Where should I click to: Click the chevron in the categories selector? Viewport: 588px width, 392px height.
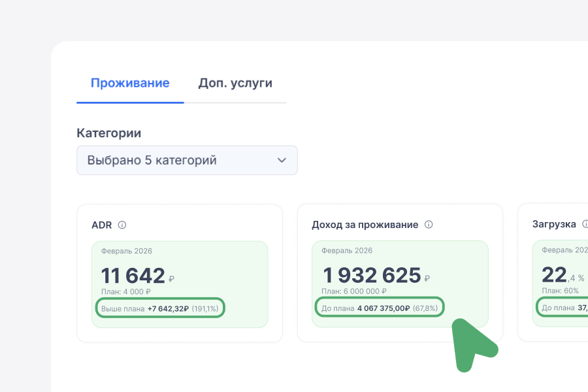click(x=282, y=160)
